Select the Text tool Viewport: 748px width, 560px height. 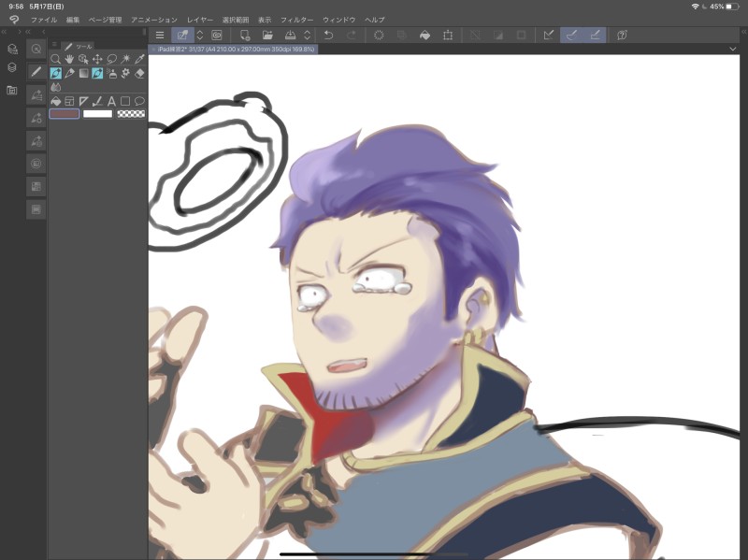pos(111,101)
